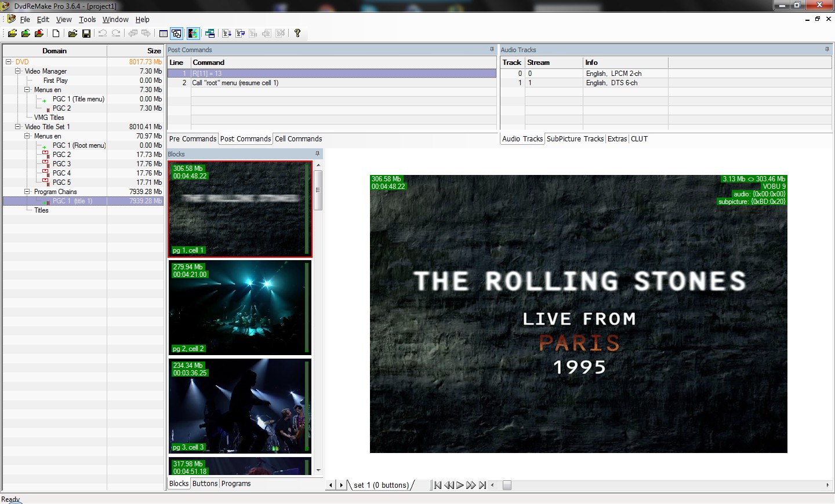Click the navigate back arrow icon
835x504 pixels.
pos(133,34)
